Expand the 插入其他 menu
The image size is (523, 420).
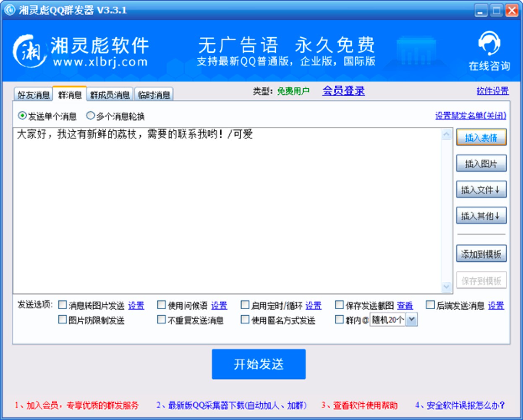tap(481, 215)
